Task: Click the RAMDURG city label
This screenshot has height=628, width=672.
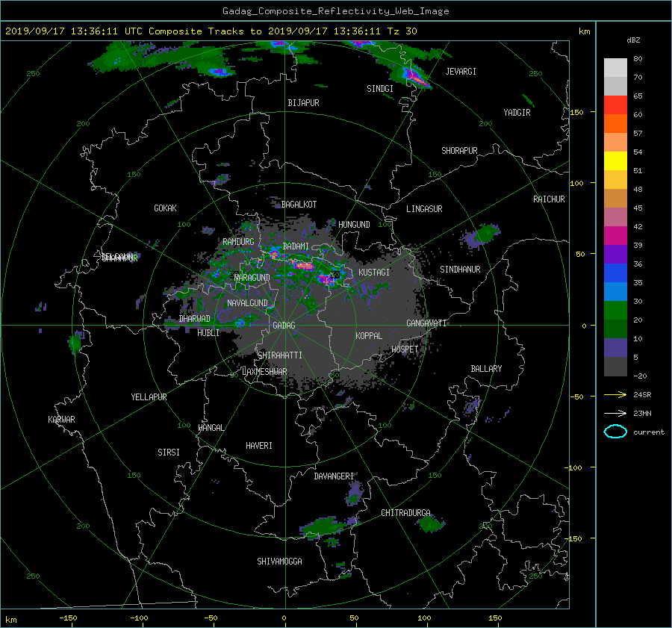Action: [x=238, y=242]
